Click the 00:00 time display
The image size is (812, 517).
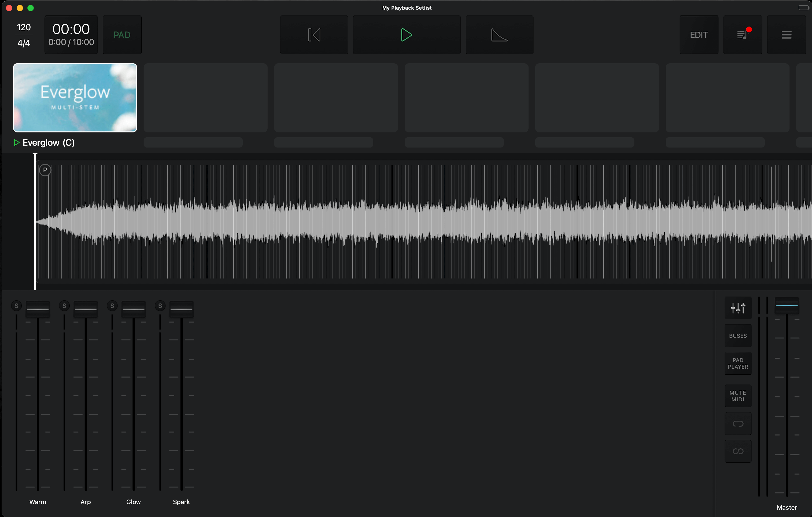(x=71, y=29)
